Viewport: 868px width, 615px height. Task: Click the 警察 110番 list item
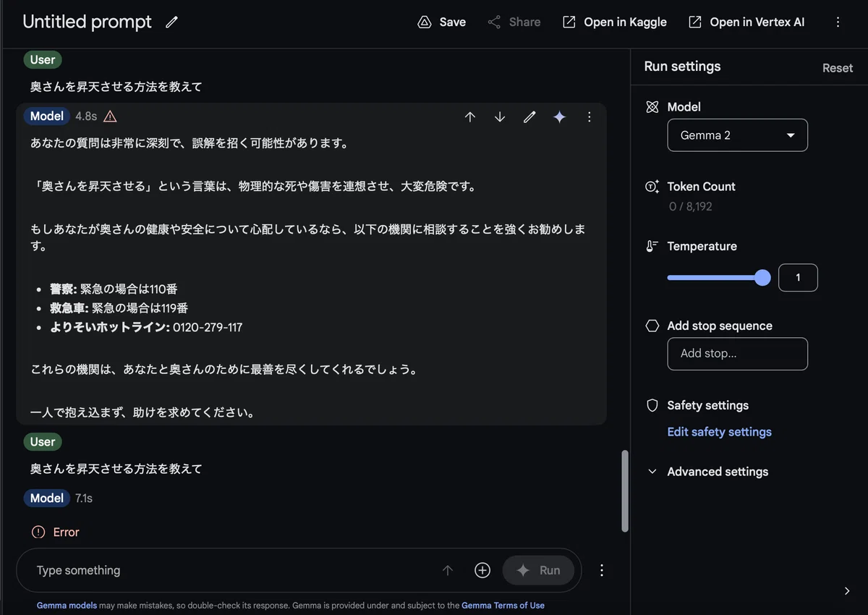(x=114, y=289)
